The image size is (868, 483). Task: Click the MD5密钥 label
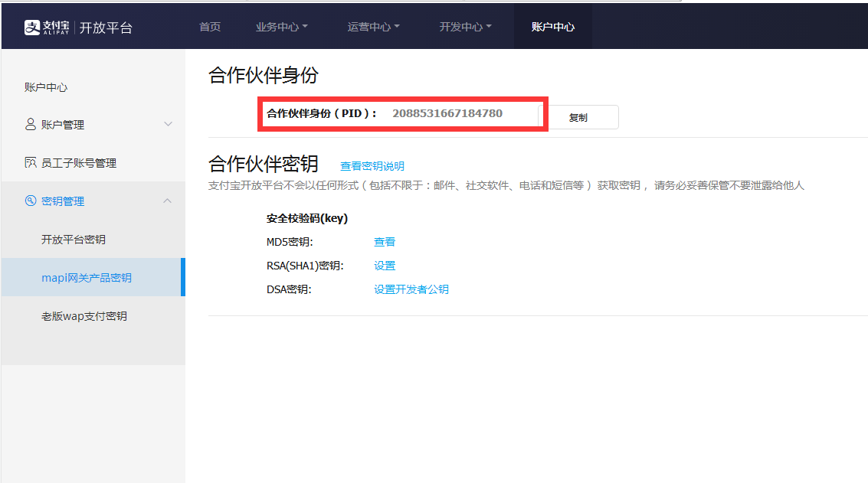coord(290,242)
